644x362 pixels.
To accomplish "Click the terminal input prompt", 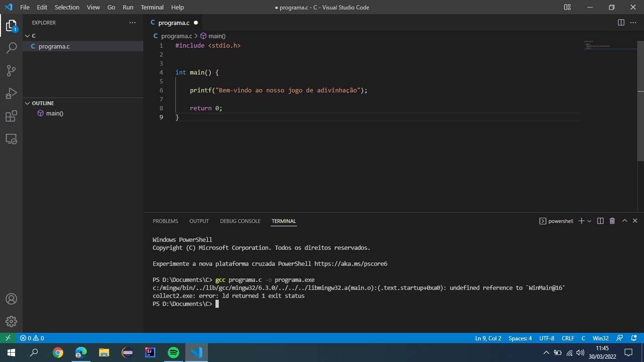I will [217, 304].
